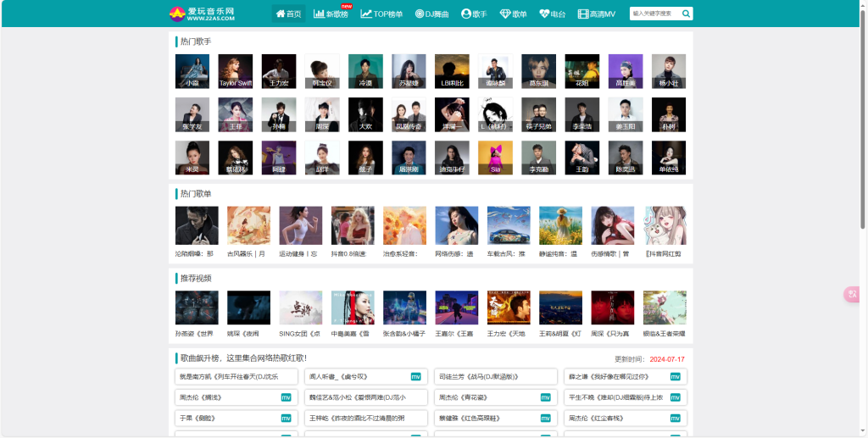Click the MV badge beside 薛之谦's song
Image resolution: width=868 pixels, height=438 pixels.
pos(676,376)
